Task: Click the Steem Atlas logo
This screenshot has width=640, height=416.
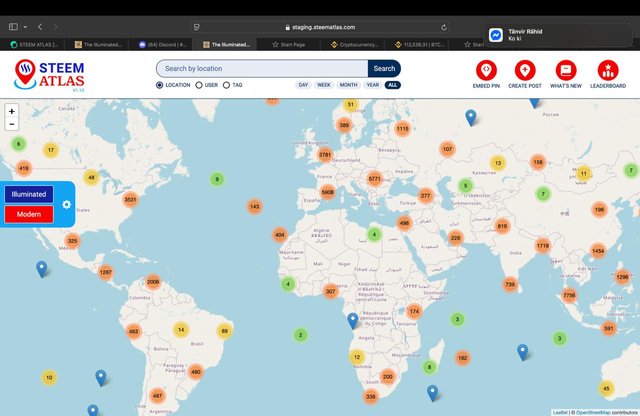Action: click(x=49, y=75)
